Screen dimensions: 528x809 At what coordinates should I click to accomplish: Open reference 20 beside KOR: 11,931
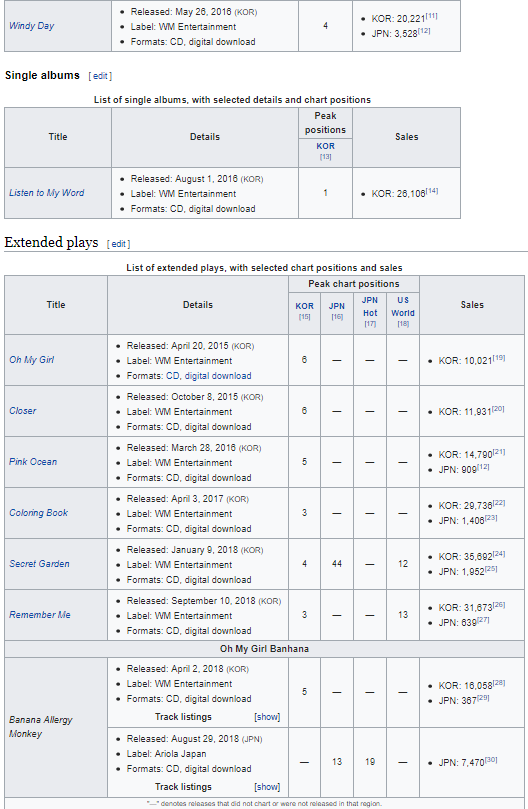pyautogui.click(x=498, y=409)
